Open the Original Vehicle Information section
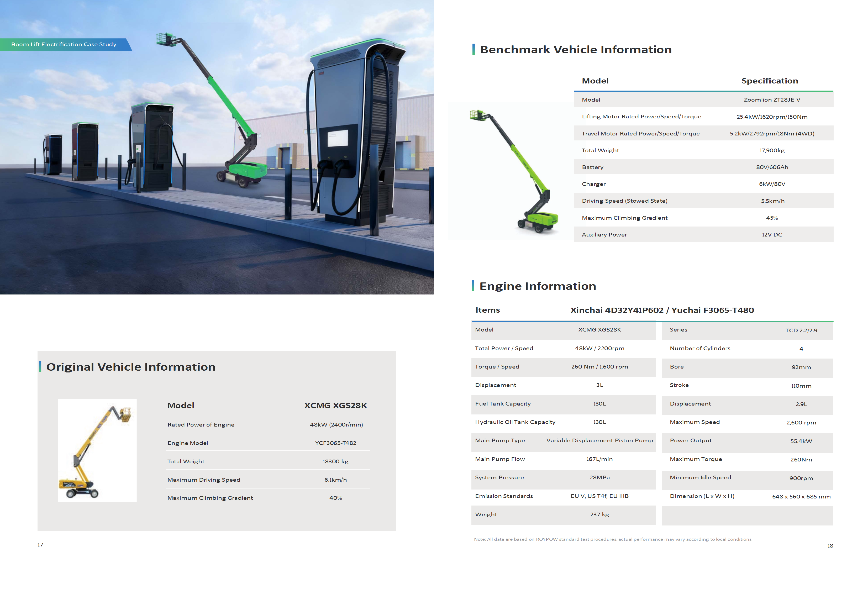 pyautogui.click(x=131, y=367)
